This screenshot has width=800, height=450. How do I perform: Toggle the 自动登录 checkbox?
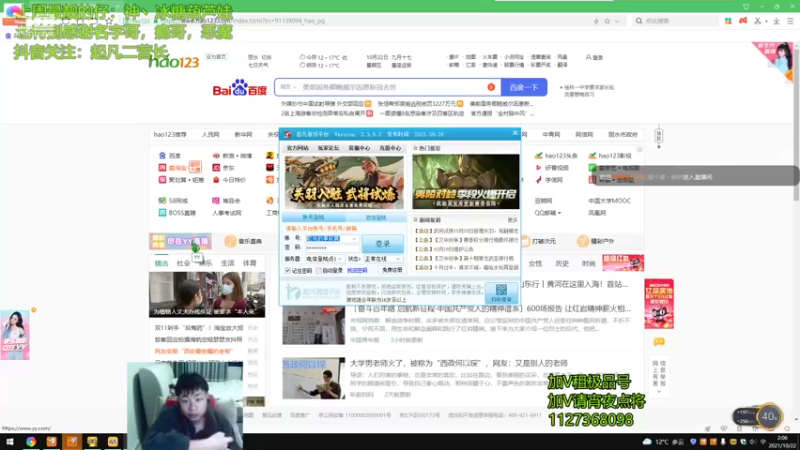coord(319,270)
